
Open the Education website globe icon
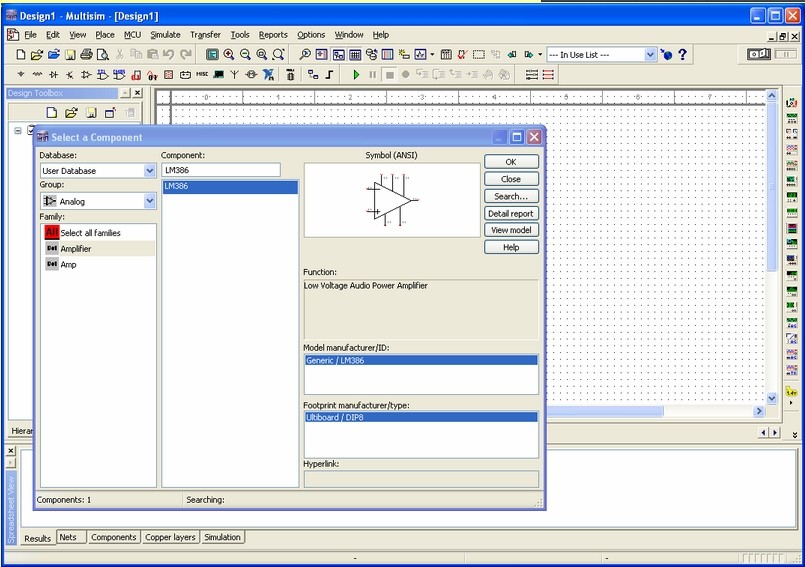tap(666, 54)
